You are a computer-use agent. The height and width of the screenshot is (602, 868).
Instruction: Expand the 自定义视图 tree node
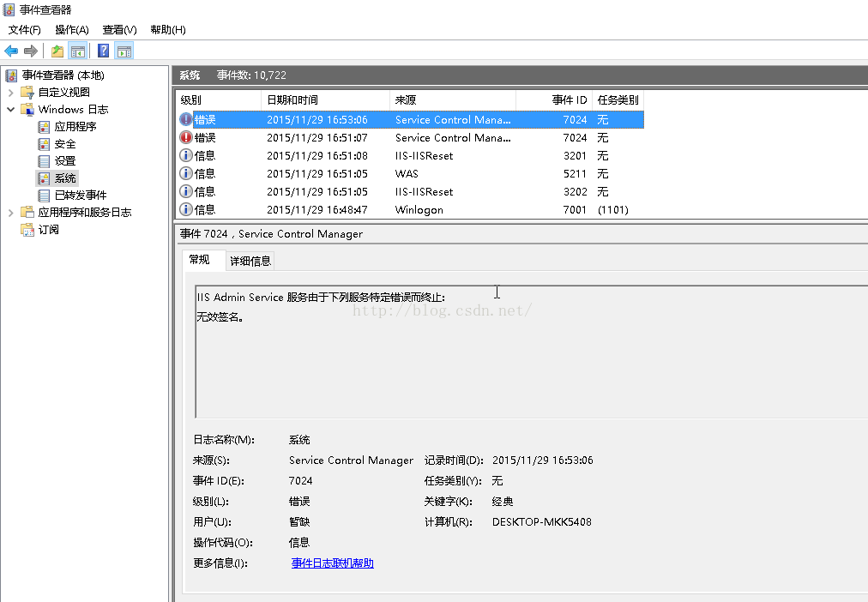10,93
